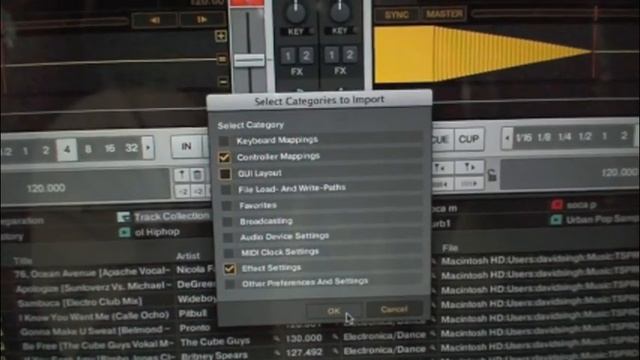
Task: Set right deck loop size to 1/8
Action: [x=544, y=137]
